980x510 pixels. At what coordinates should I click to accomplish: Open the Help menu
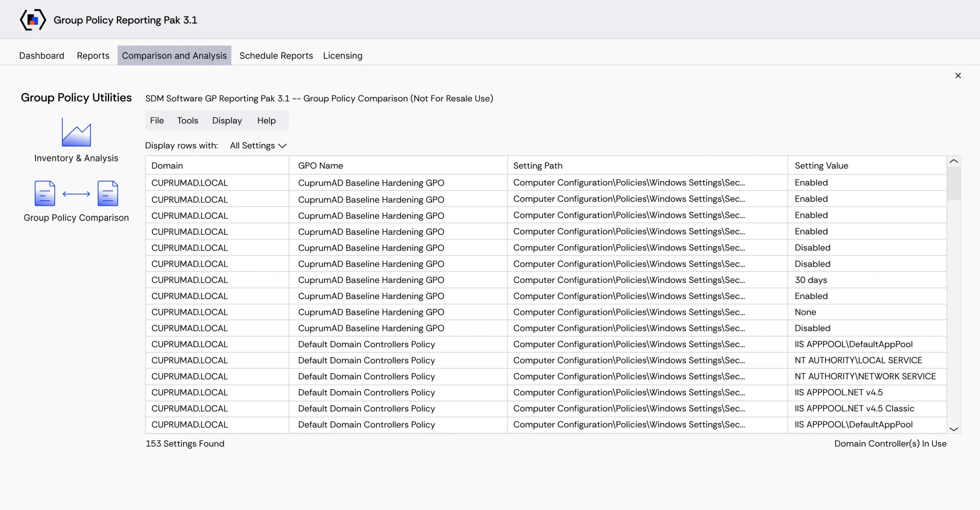click(266, 121)
